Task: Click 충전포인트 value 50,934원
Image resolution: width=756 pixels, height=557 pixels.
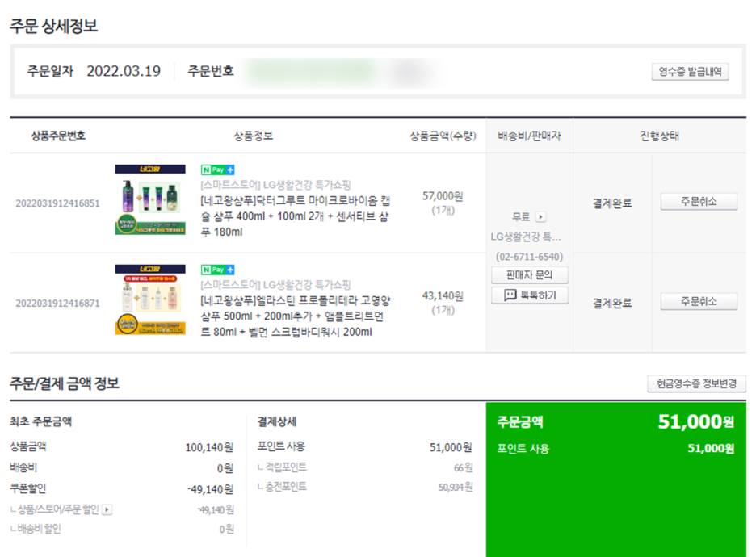Action: tap(456, 488)
